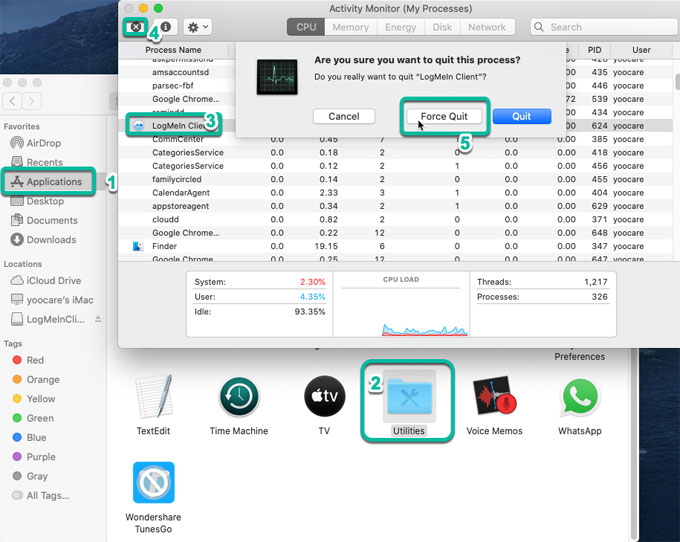Launch the Time Machine app icon
Viewport: 680px width, 542px height.
[238, 398]
